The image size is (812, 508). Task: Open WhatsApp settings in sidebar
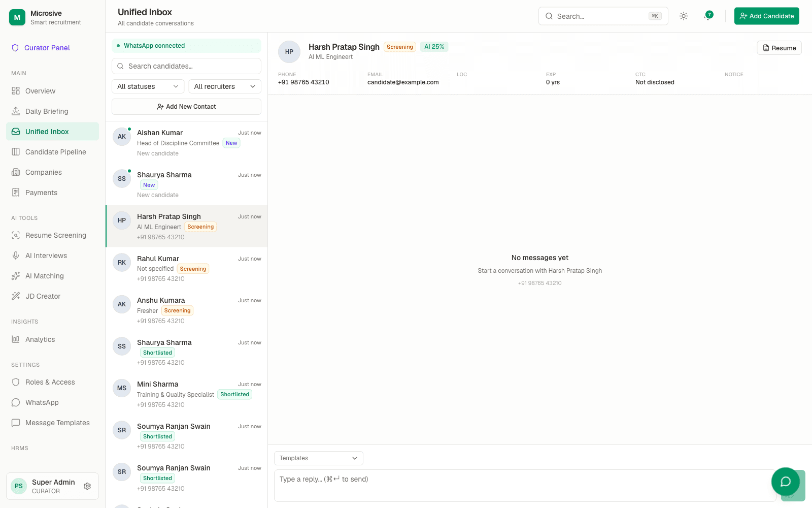tap(52, 402)
